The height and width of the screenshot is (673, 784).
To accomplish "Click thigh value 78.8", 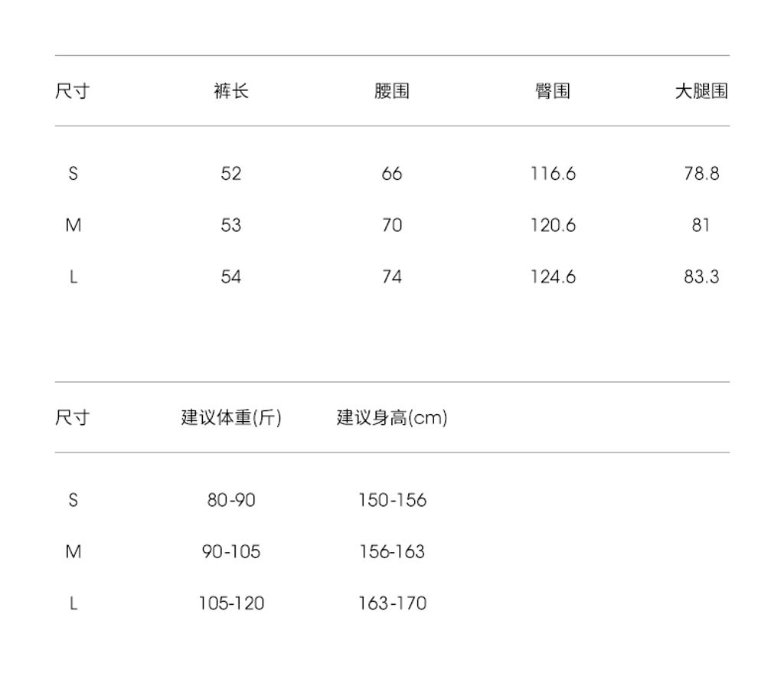I will (x=701, y=174).
